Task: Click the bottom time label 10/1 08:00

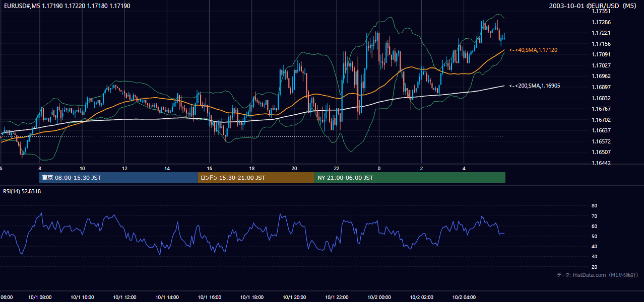Action: tap(39, 297)
